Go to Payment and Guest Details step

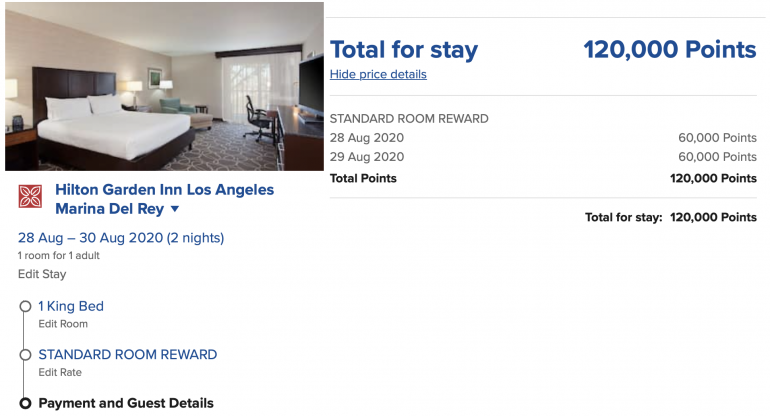[x=126, y=403]
